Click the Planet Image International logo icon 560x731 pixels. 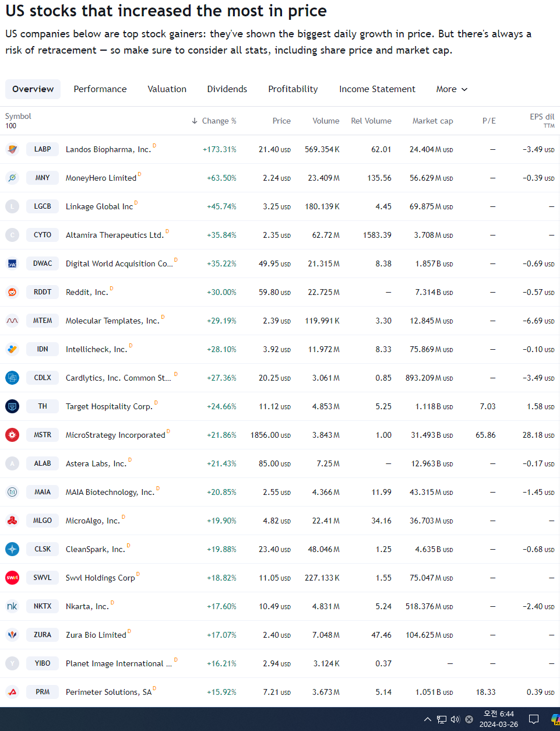(12, 663)
